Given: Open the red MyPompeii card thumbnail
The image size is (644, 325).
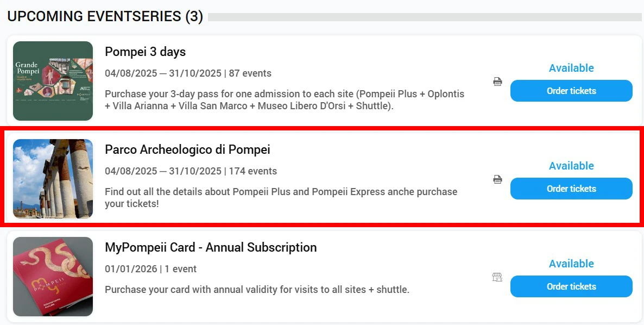Looking at the screenshot, I should (x=53, y=277).
